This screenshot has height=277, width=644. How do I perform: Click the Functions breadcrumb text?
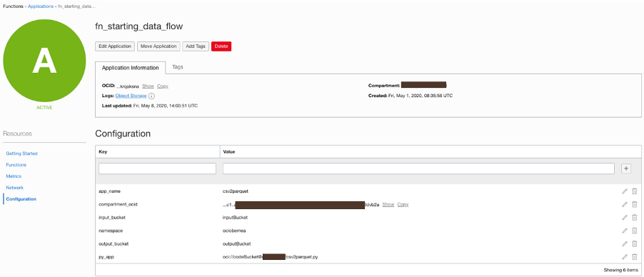pos(13,6)
